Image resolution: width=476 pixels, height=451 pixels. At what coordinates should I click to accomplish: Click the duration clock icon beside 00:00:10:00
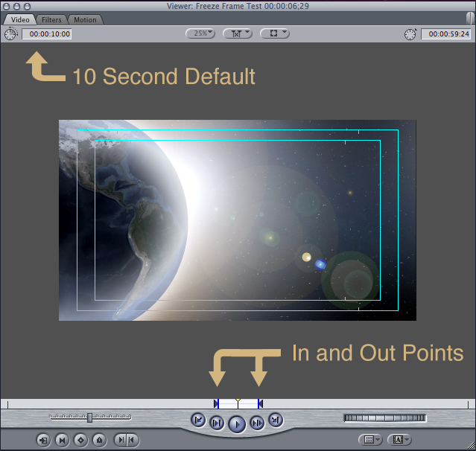click(x=11, y=33)
